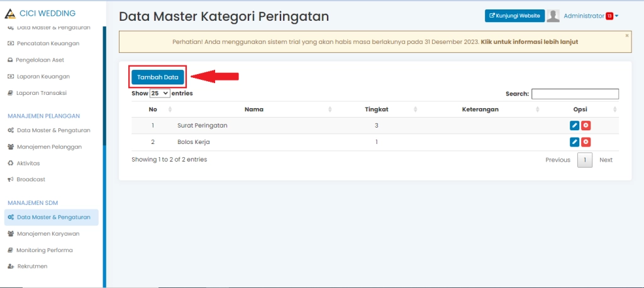Edit the Surat Peringatan row
This screenshot has height=288, width=644.
[x=575, y=126]
